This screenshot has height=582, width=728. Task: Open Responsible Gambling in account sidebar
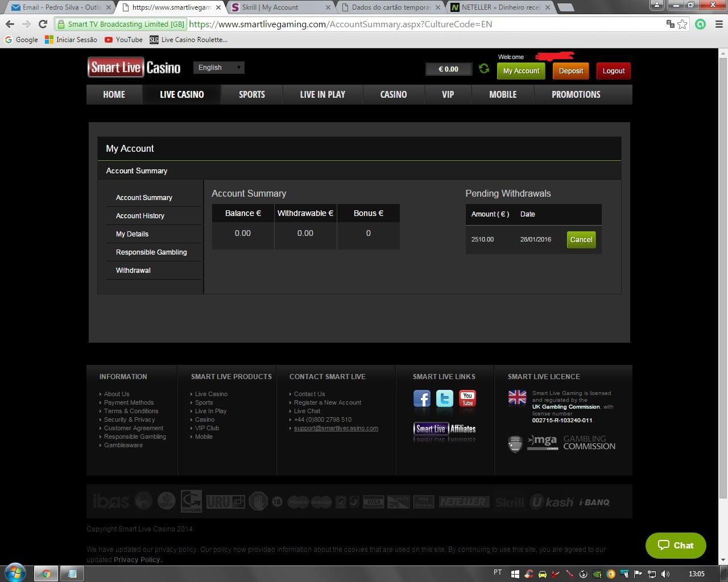click(x=151, y=252)
